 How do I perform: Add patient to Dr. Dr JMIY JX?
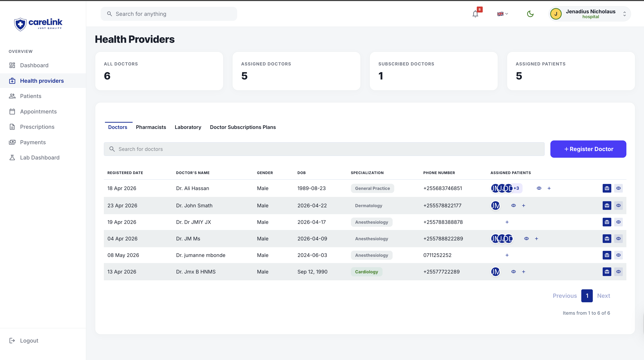(x=507, y=222)
